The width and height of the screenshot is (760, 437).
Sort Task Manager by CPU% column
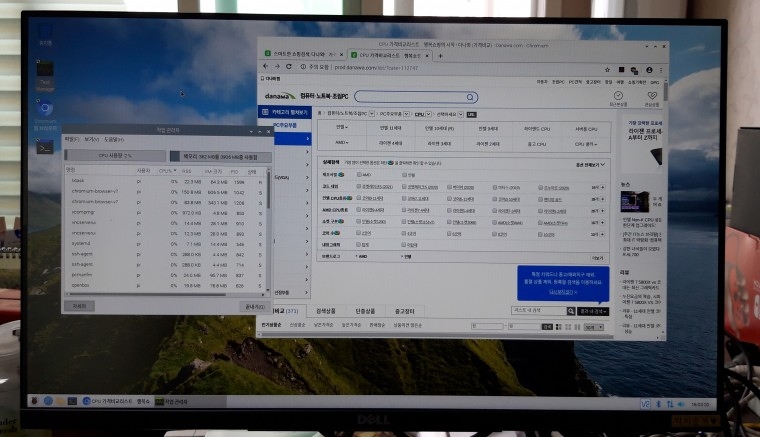(168, 171)
